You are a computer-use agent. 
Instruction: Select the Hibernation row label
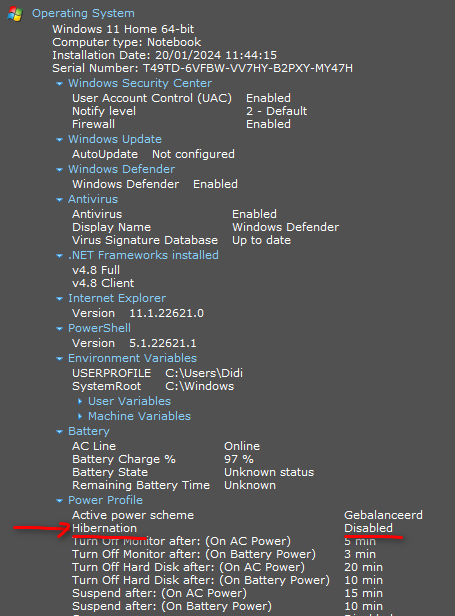105,528
